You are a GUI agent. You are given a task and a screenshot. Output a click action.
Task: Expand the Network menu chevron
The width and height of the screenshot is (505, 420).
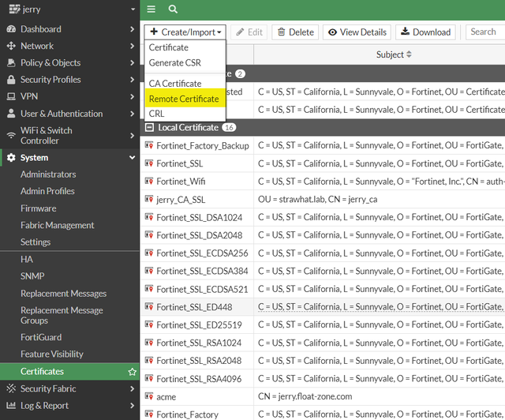pyautogui.click(x=132, y=46)
